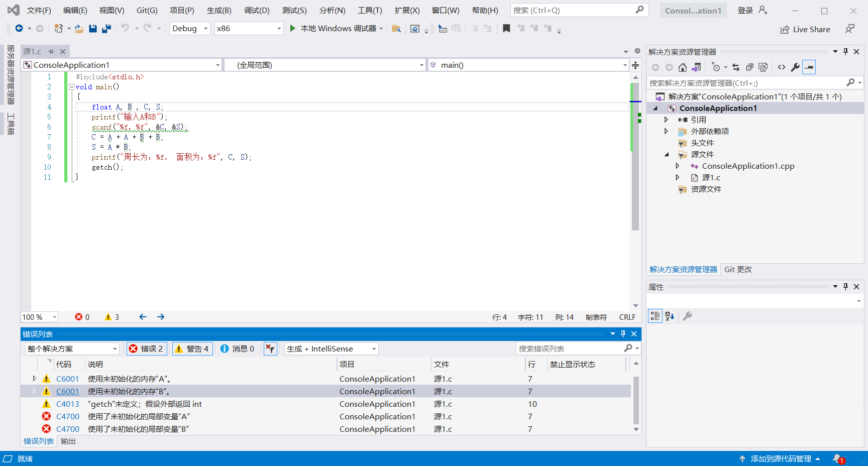This screenshot has width=868, height=466.
Task: Click the Live Share icon
Action: [785, 30]
